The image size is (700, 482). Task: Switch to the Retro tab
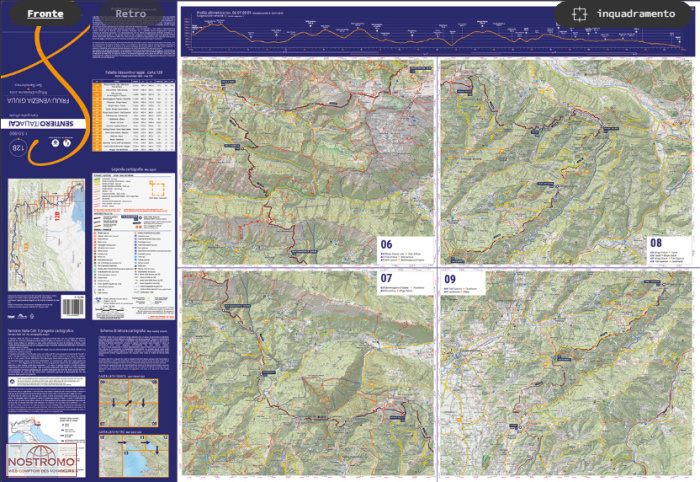(x=131, y=14)
